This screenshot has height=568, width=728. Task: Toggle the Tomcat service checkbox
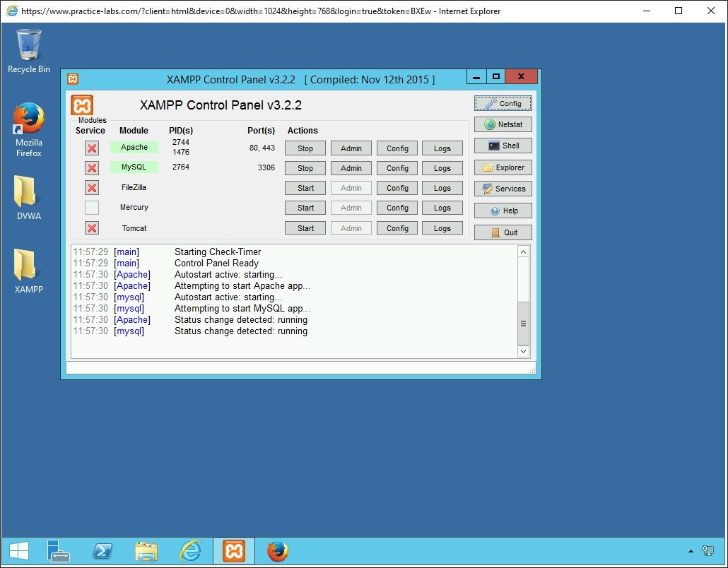(92, 228)
